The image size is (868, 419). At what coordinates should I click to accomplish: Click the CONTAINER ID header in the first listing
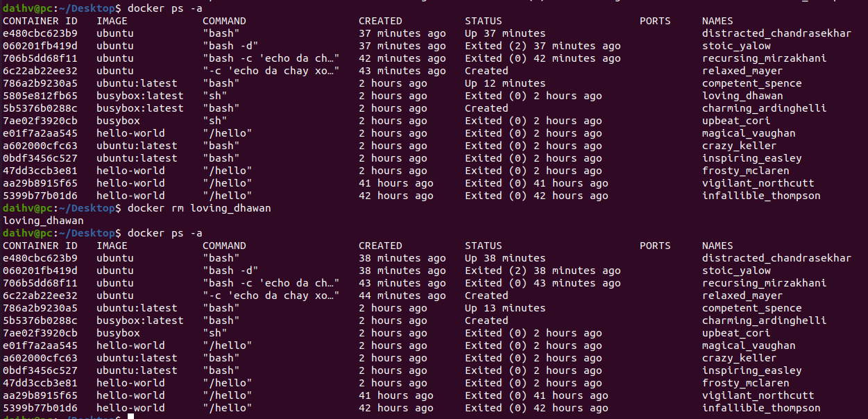click(40, 21)
